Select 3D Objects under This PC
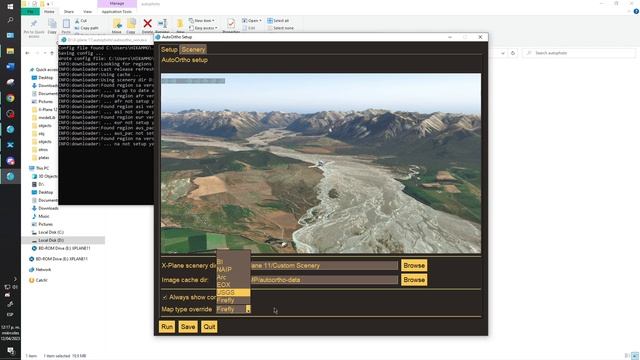The image size is (640, 360). point(44,176)
